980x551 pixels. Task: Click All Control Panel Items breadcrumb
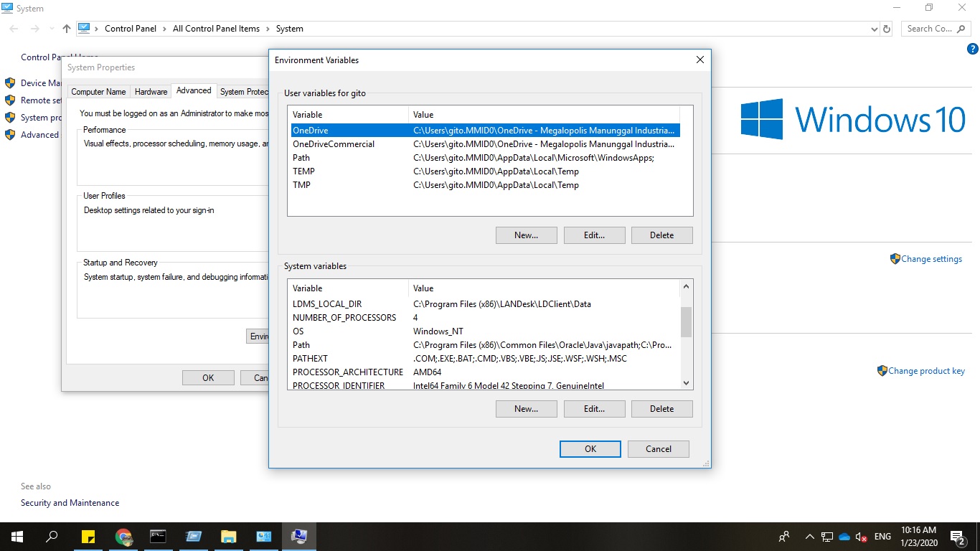tap(216, 29)
